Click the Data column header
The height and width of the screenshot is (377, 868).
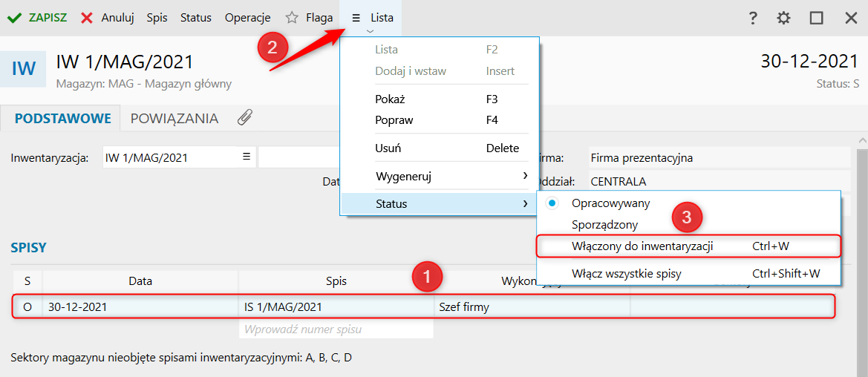[x=140, y=281]
